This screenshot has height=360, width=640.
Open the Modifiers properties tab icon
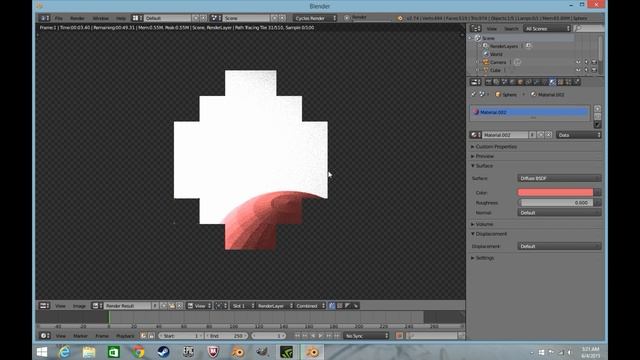coord(537,82)
